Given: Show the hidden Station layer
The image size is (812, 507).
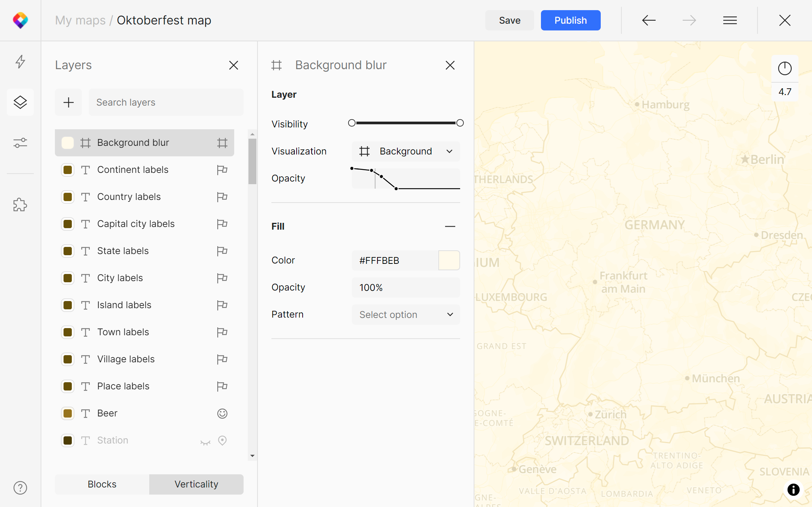Looking at the screenshot, I should point(205,442).
